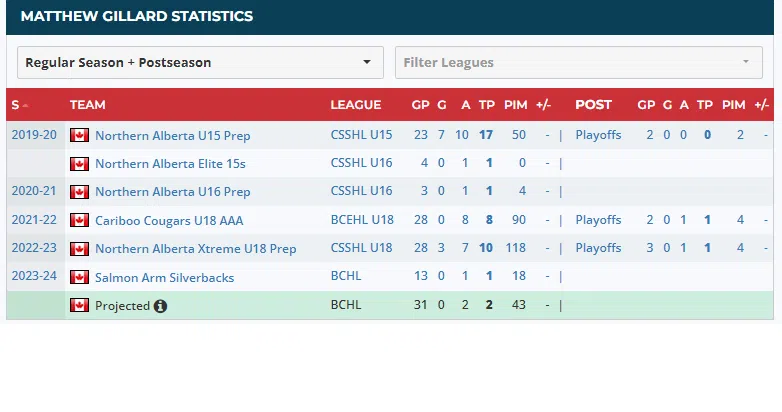This screenshot has width=782, height=412.
Task: Sort by LEAGUE column header
Action: (355, 105)
